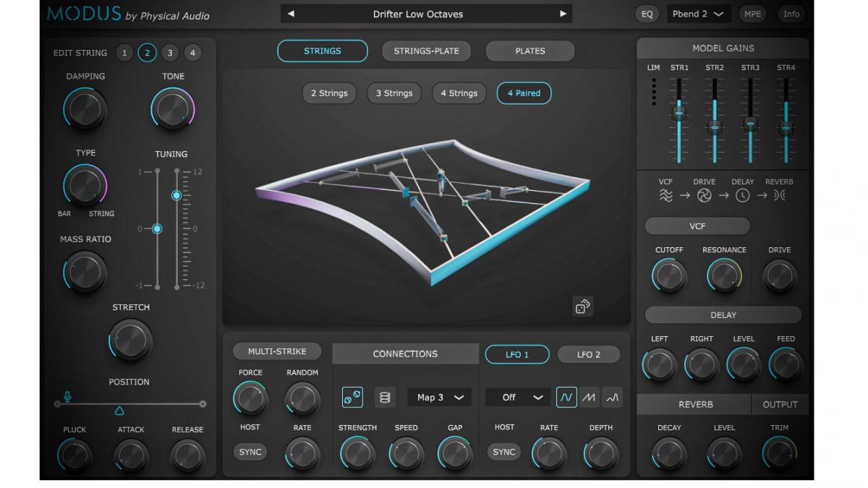Choose the 3 Strings configuration

394,93
